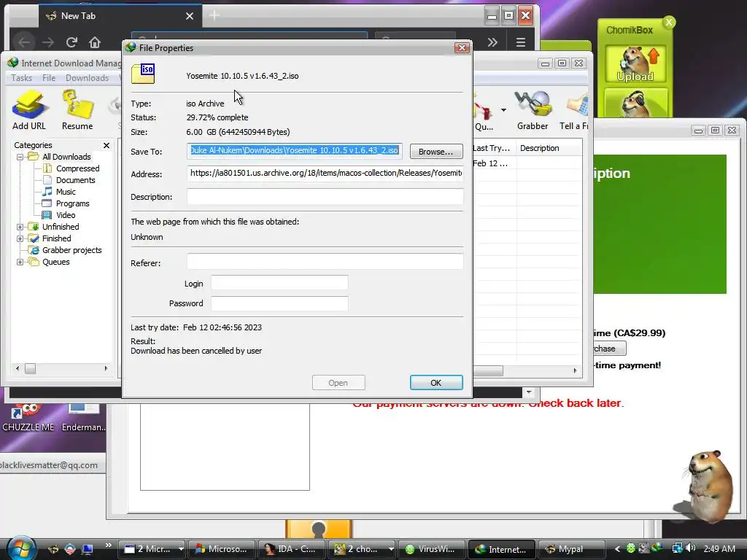Click the Description input field

click(325, 197)
